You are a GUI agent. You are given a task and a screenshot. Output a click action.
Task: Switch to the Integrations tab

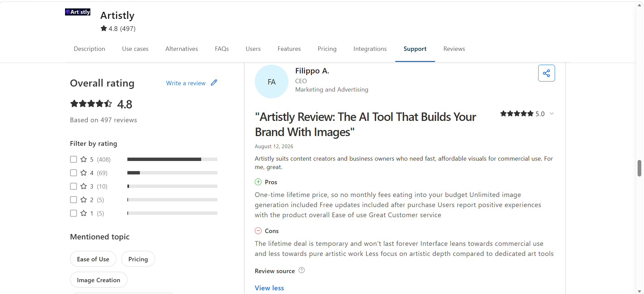coord(370,49)
